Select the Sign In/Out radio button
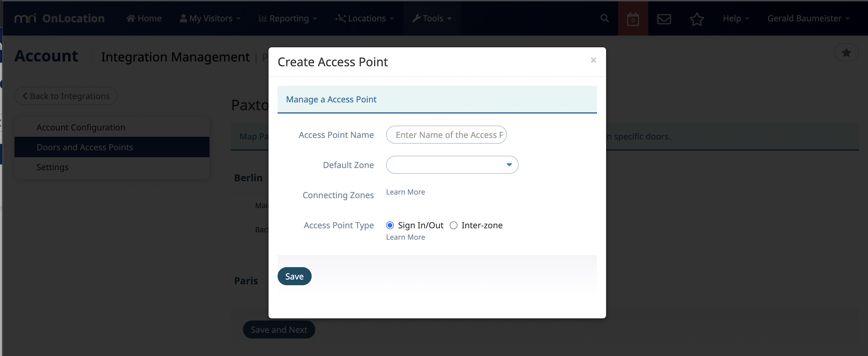This screenshot has height=356, width=868. coord(390,225)
